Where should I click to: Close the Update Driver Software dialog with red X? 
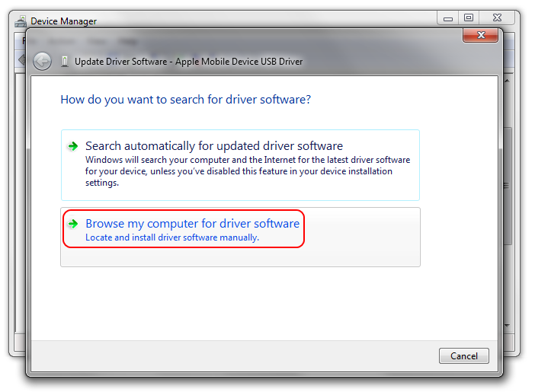(481, 35)
